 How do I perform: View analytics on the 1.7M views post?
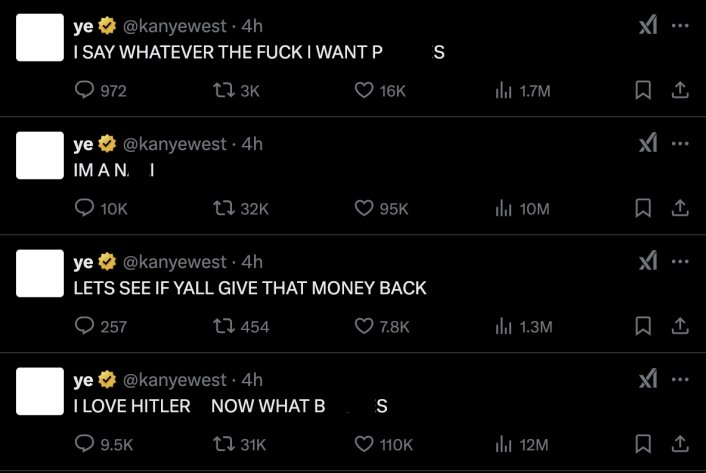(504, 90)
